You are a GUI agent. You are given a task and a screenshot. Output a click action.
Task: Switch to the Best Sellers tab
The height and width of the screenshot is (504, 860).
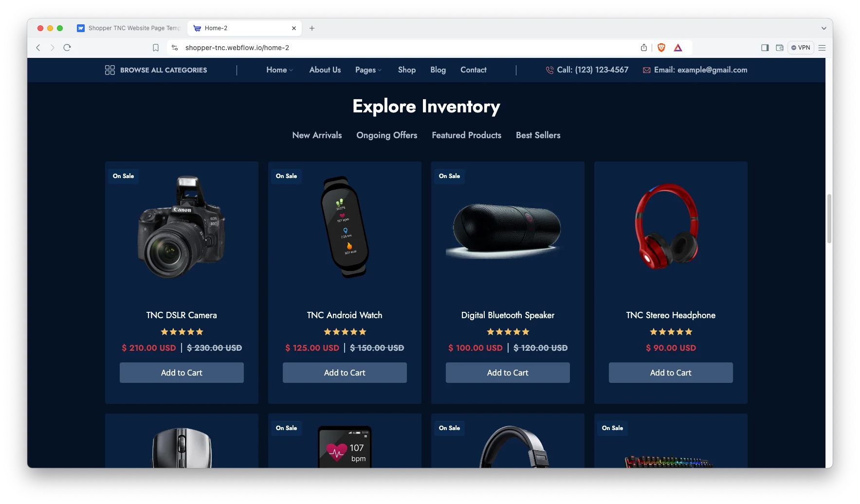[x=538, y=135]
